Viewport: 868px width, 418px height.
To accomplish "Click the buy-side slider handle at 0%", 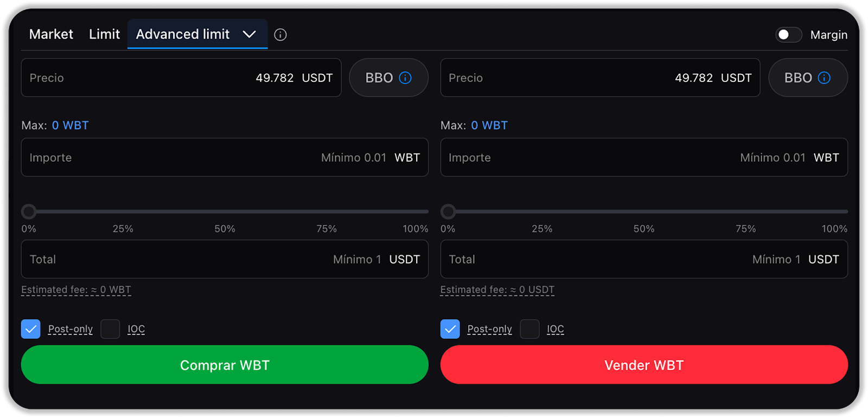I will pyautogui.click(x=29, y=211).
